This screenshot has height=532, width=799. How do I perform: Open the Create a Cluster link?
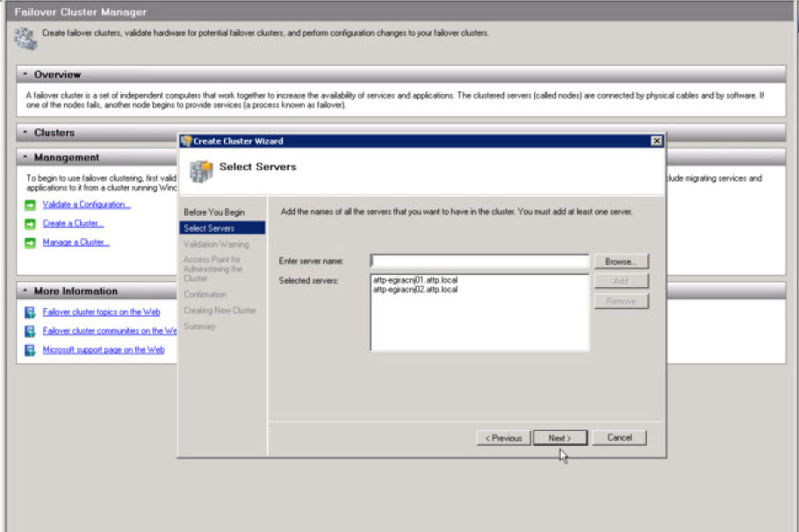click(x=74, y=223)
